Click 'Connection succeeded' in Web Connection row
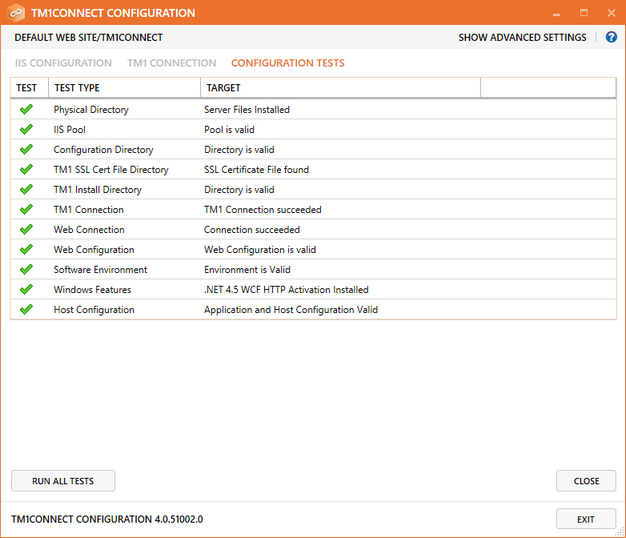The height and width of the screenshot is (538, 626). pos(252,229)
